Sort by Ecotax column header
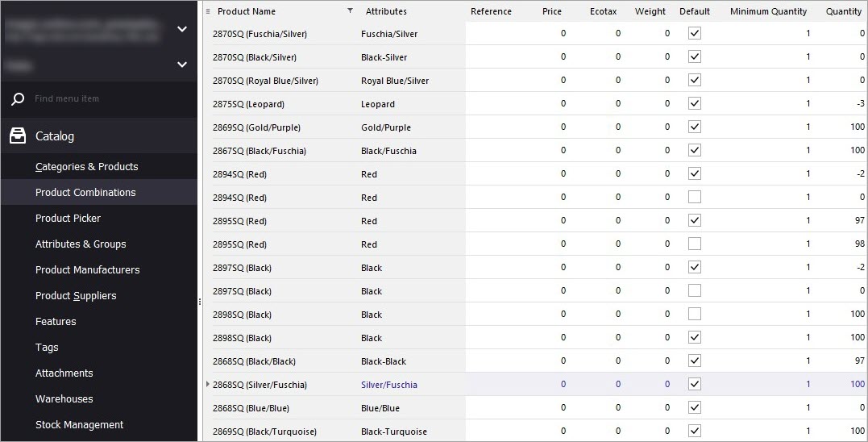 click(x=604, y=11)
